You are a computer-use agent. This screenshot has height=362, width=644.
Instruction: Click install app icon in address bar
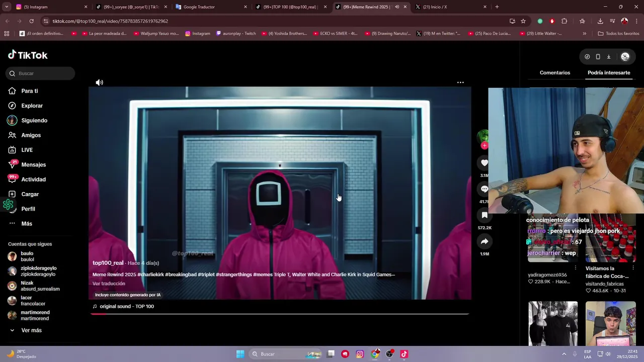pyautogui.click(x=512, y=21)
